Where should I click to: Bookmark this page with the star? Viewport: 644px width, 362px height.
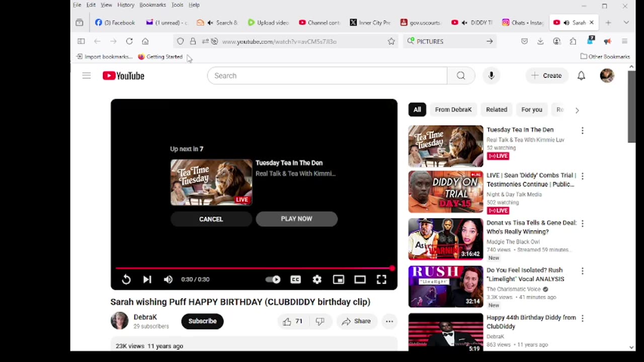(x=391, y=41)
